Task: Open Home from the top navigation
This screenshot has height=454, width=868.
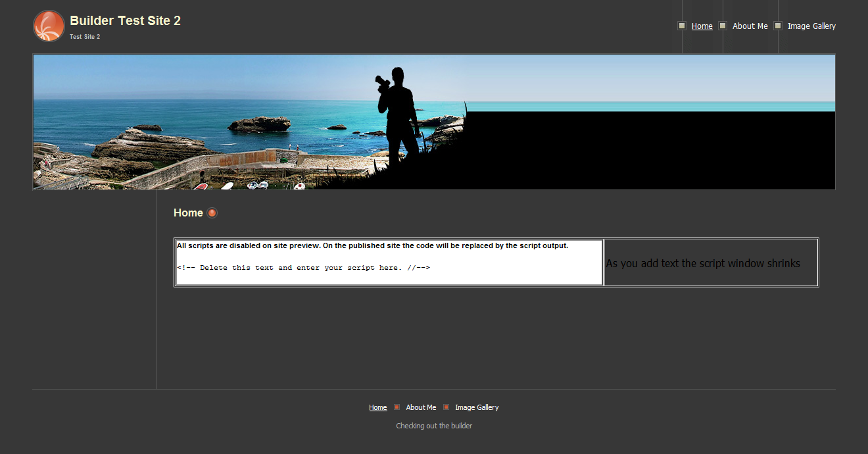Action: click(702, 26)
